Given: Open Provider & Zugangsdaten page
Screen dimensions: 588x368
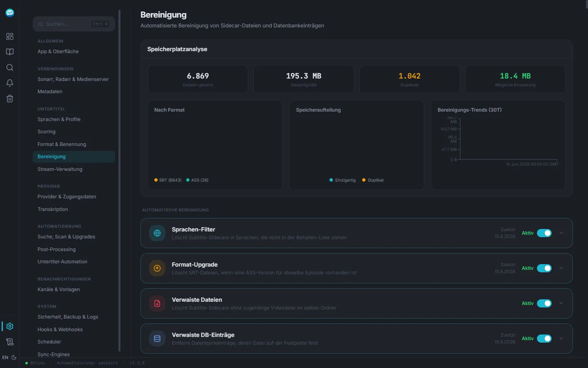Looking at the screenshot, I should 74,197.
